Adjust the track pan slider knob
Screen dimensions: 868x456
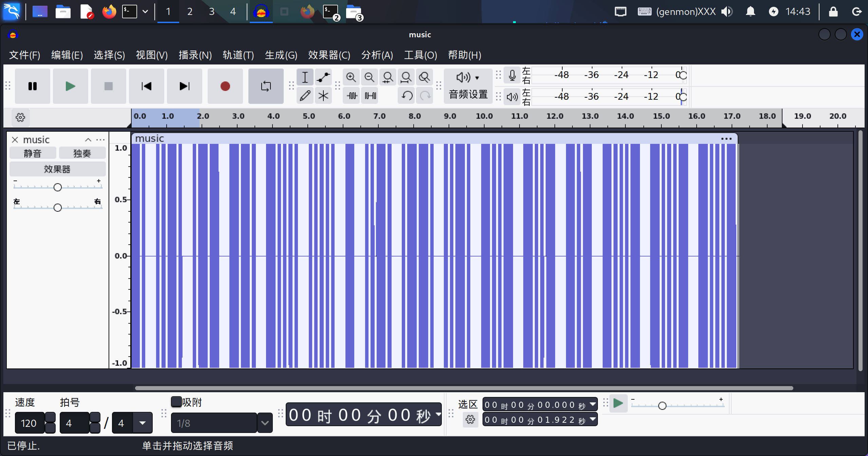(58, 207)
